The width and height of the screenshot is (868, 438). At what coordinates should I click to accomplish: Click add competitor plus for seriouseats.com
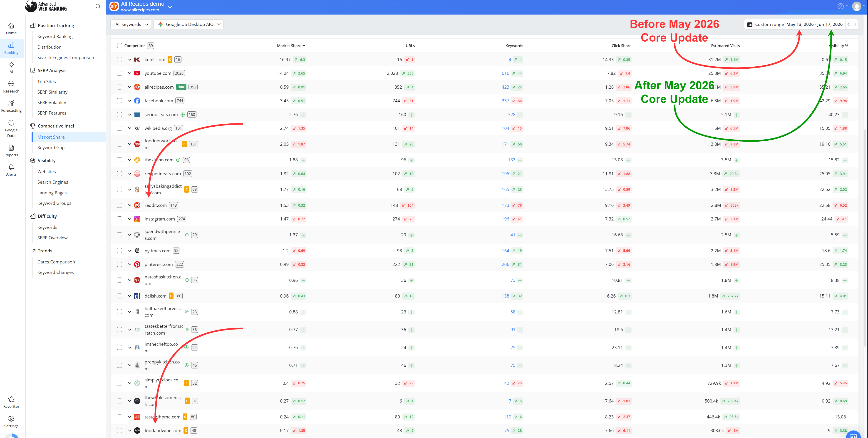click(182, 115)
